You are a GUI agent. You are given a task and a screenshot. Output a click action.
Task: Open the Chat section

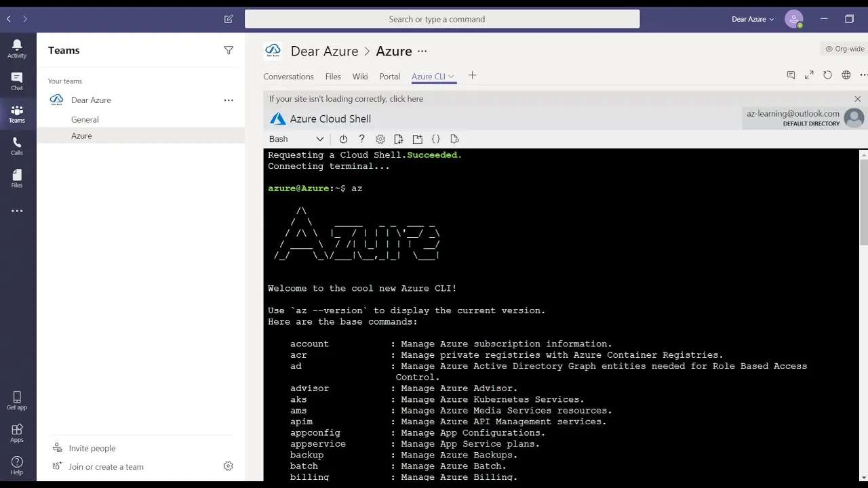point(17,81)
